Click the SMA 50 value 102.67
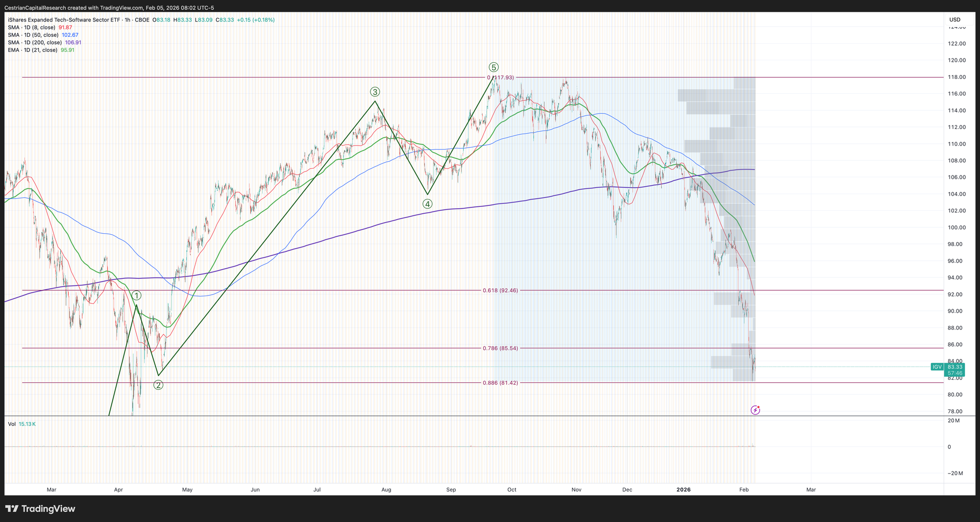 point(70,35)
